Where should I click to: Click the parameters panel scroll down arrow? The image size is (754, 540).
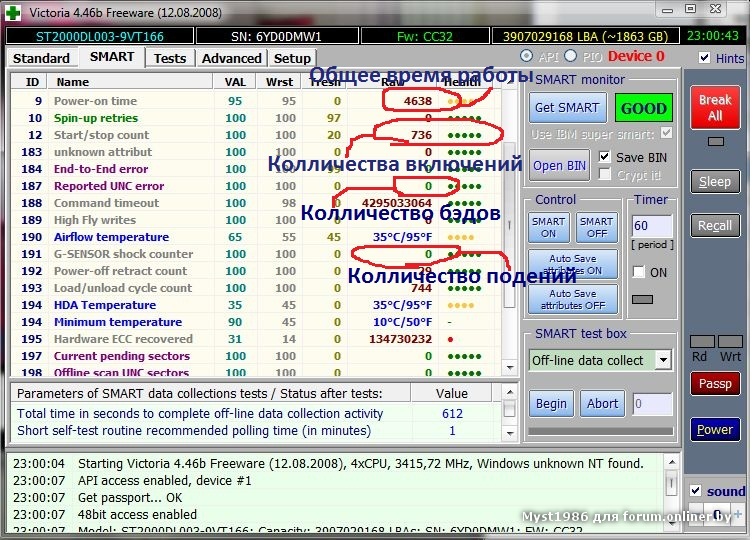pyautogui.click(x=509, y=434)
